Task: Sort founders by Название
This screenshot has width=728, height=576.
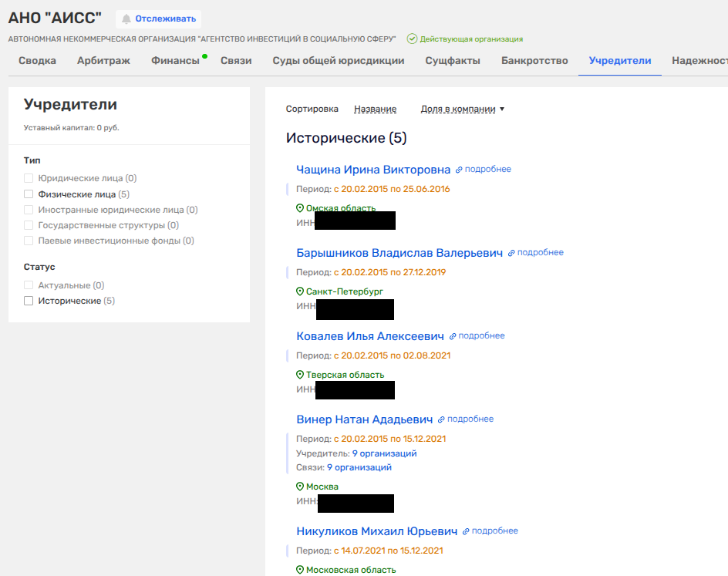Action: [x=375, y=109]
